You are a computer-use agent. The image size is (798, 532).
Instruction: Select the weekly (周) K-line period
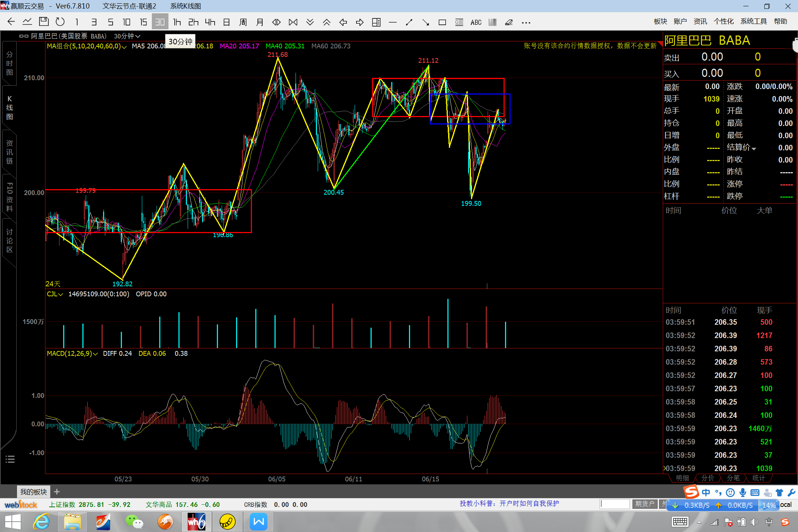(243, 22)
